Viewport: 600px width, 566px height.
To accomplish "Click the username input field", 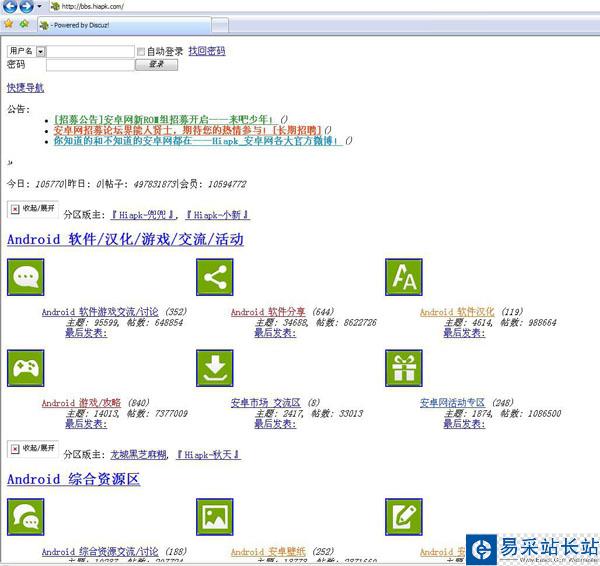I will click(x=90, y=52).
